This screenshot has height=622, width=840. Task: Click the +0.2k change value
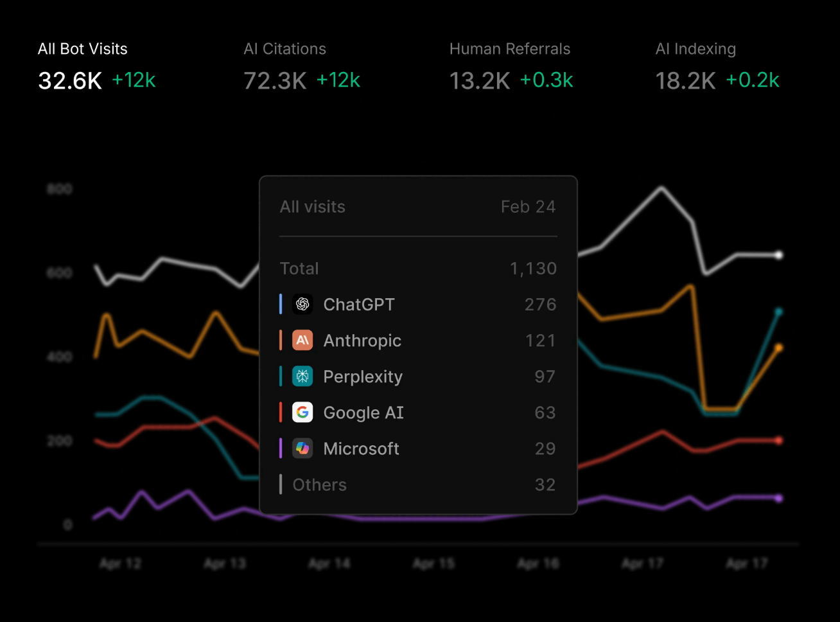(753, 80)
